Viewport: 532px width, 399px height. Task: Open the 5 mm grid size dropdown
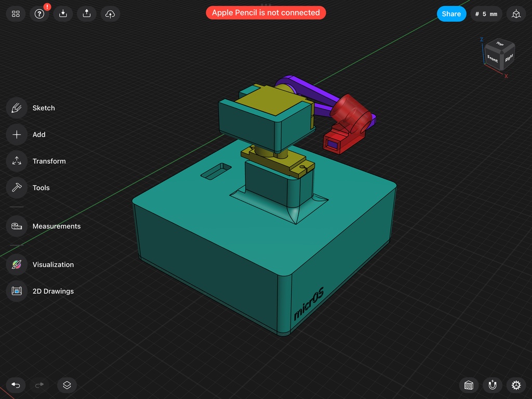tap(486, 14)
